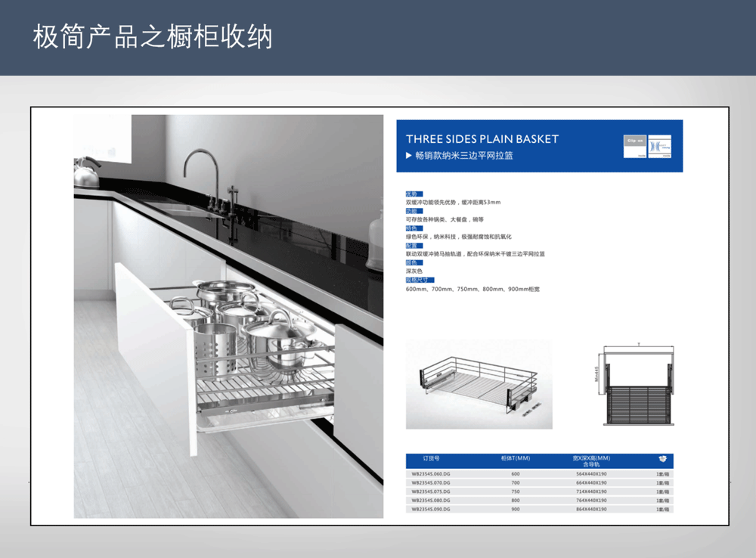
Task: Click the 配置 section label
Action: [x=414, y=246]
